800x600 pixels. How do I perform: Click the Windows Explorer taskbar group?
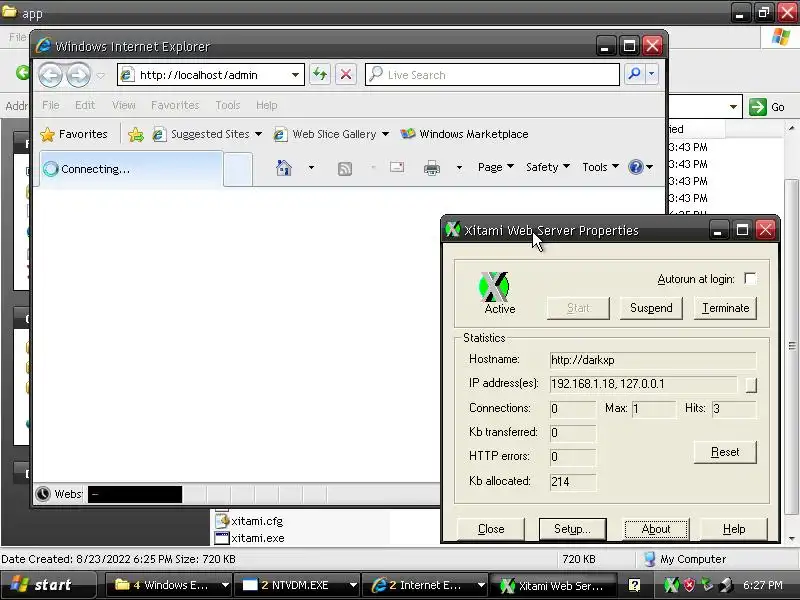click(169, 585)
